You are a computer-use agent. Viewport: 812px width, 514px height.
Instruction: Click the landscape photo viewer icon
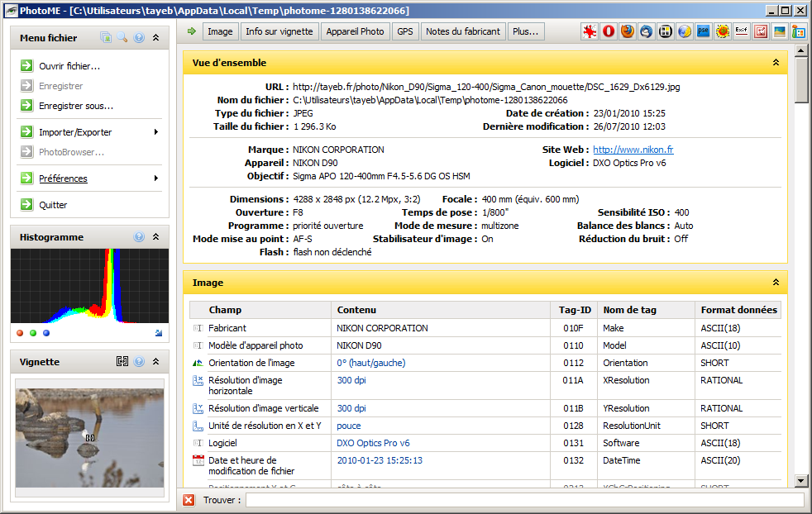(x=780, y=31)
